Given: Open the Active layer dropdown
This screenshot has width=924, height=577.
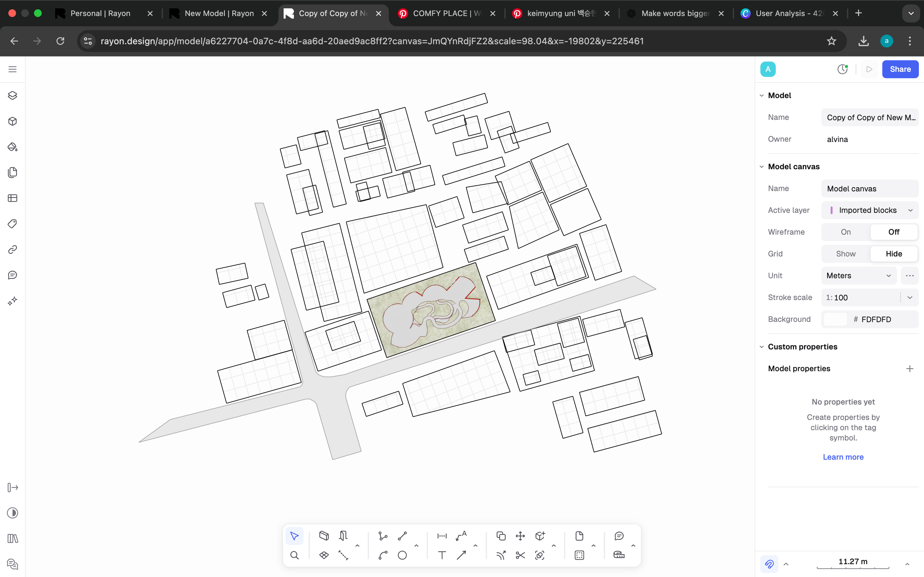Looking at the screenshot, I should (x=869, y=210).
